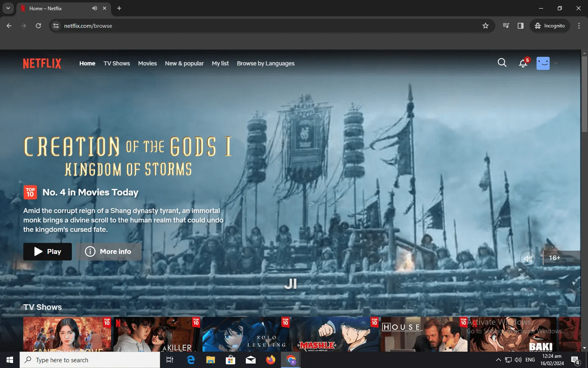Open Windows notification center icon
This screenshot has height=368, width=588.
[576, 360]
